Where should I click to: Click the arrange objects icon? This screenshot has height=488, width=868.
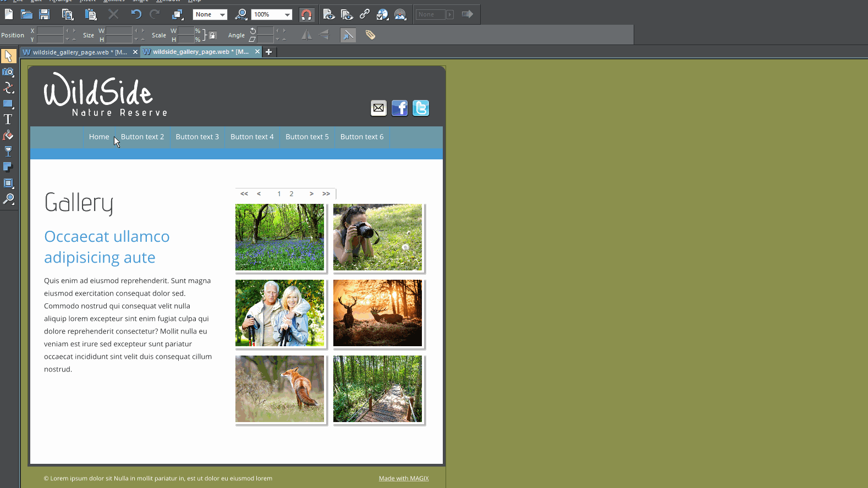pos(178,14)
